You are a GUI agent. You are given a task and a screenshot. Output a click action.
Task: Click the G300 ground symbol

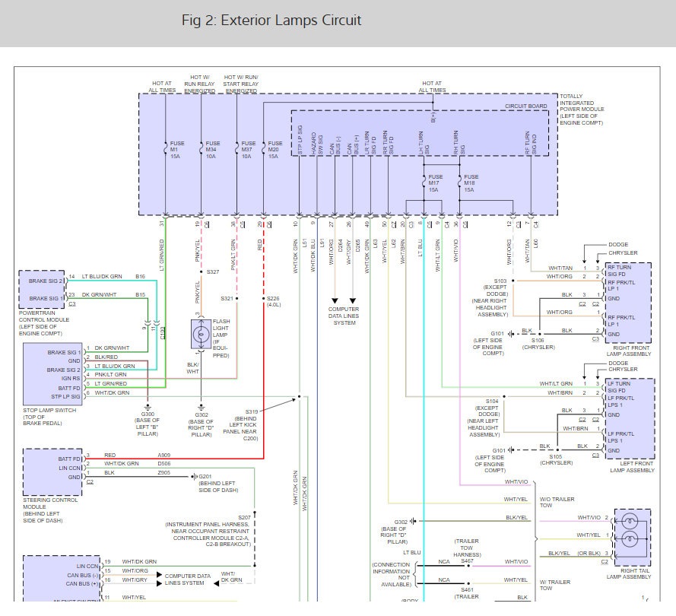(148, 407)
